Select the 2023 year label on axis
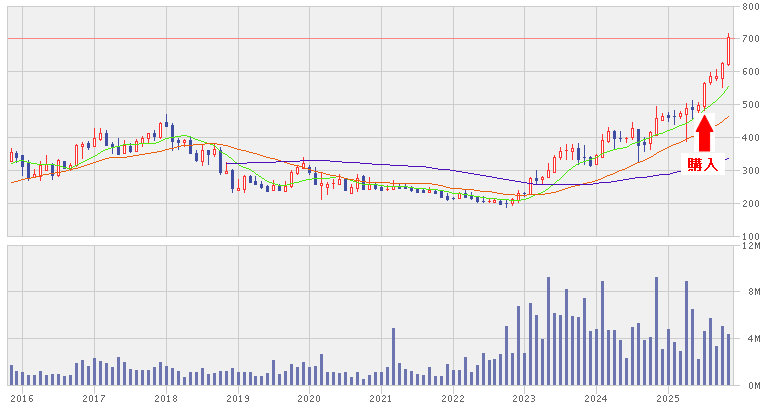This screenshot has height=406, width=766. click(x=523, y=398)
